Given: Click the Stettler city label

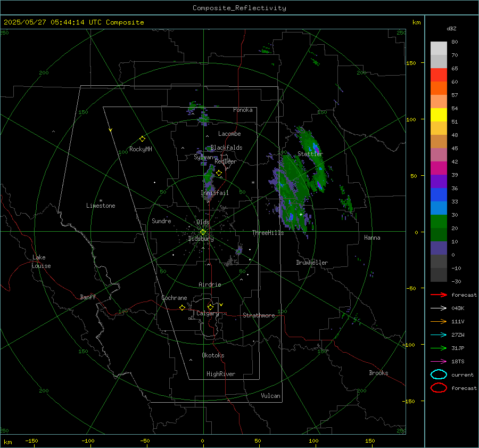Looking at the screenshot, I should coord(310,154).
